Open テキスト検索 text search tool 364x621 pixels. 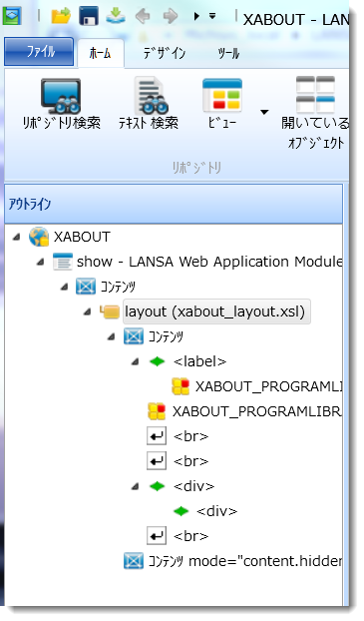click(150, 104)
